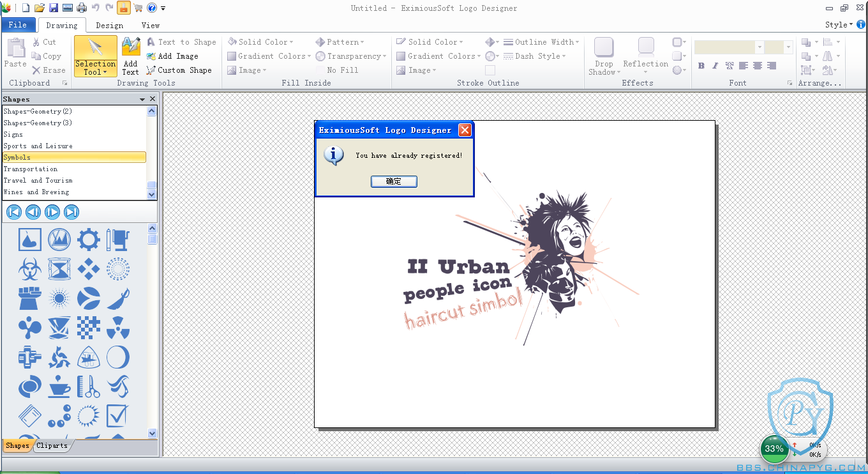Save using the floppy disk icon
The height and width of the screenshot is (474, 868).
[x=54, y=8]
